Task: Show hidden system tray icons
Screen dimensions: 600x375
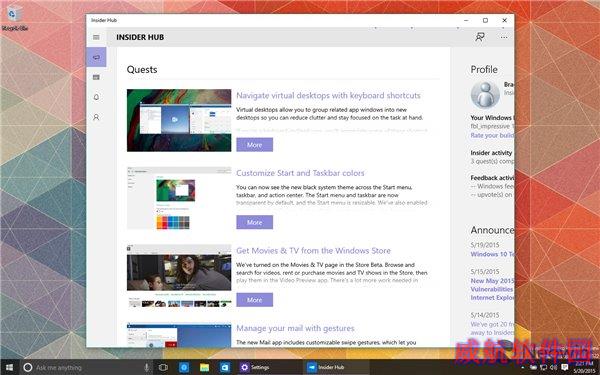Action: [x=523, y=368]
